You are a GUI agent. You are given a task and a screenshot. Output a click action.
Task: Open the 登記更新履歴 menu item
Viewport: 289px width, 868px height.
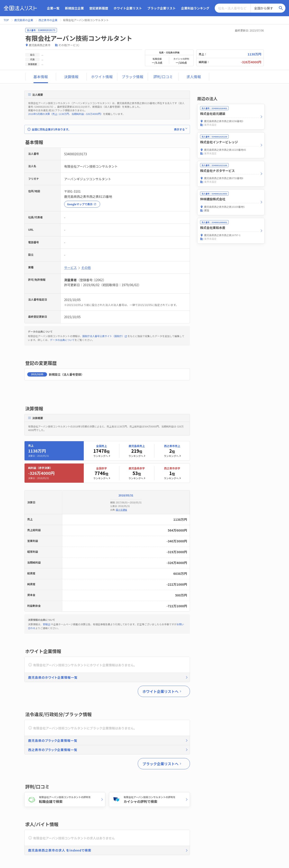pyautogui.click(x=99, y=8)
